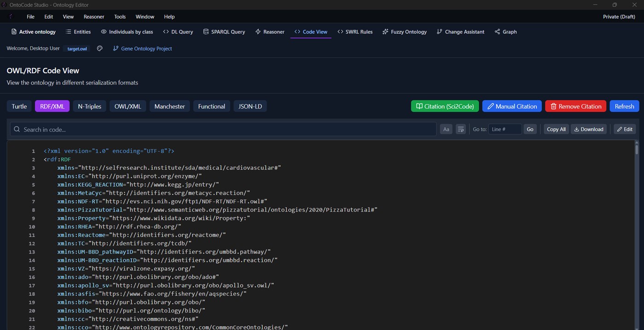The width and height of the screenshot is (644, 330).
Task: Open the Reasoner menu
Action: click(94, 17)
